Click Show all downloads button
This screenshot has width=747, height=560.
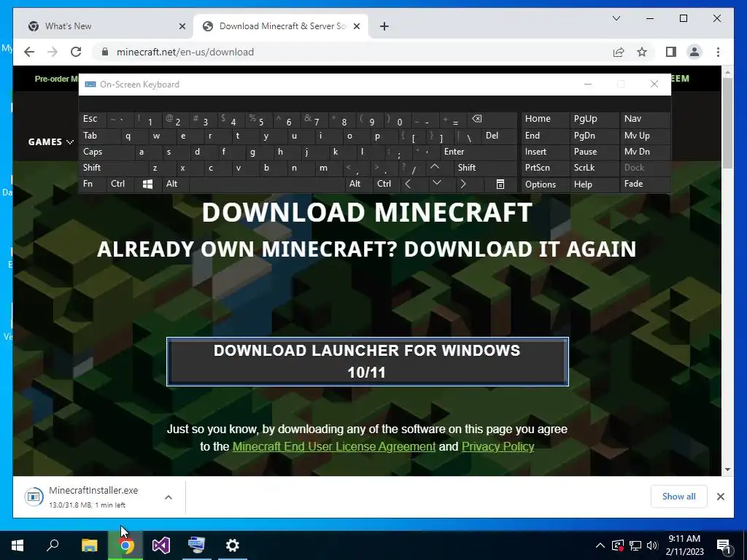coord(679,497)
